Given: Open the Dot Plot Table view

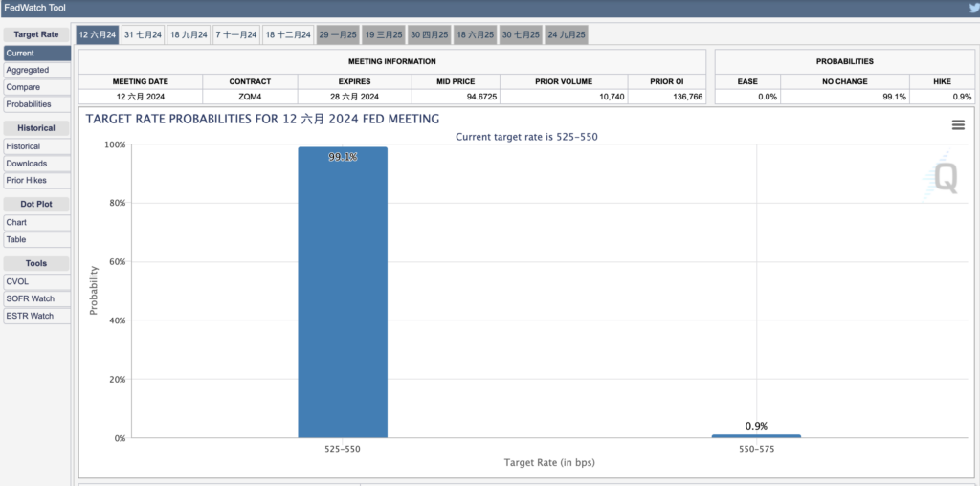Looking at the screenshot, I should click(x=37, y=239).
